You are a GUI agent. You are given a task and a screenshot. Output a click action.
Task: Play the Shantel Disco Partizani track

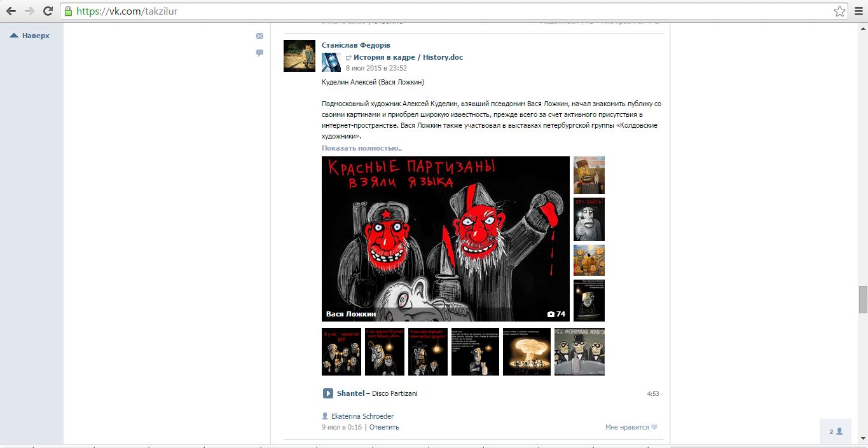click(x=327, y=393)
